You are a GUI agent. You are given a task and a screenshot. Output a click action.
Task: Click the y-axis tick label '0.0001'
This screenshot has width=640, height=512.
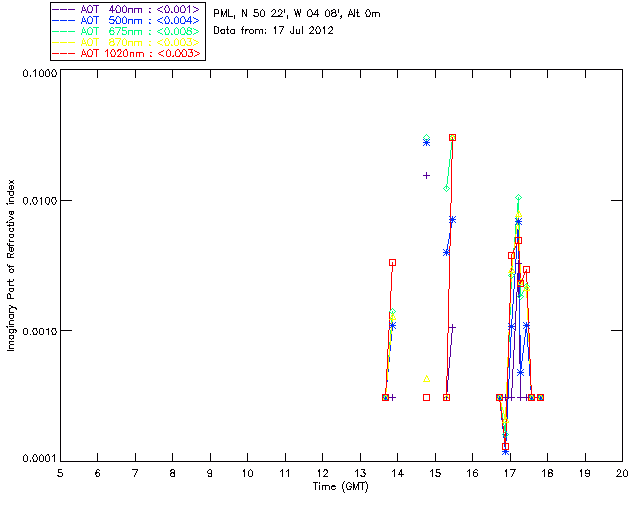[x=40, y=459]
